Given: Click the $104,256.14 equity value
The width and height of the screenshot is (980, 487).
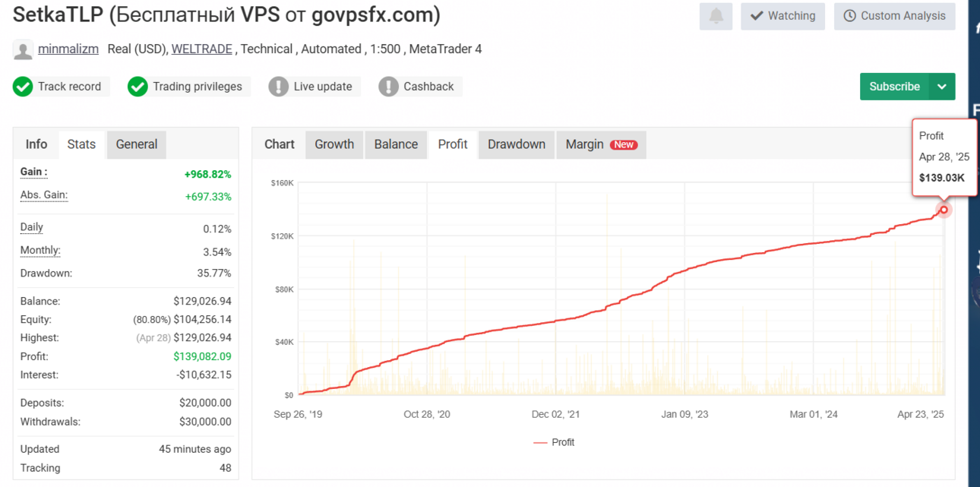Looking at the screenshot, I should (202, 320).
